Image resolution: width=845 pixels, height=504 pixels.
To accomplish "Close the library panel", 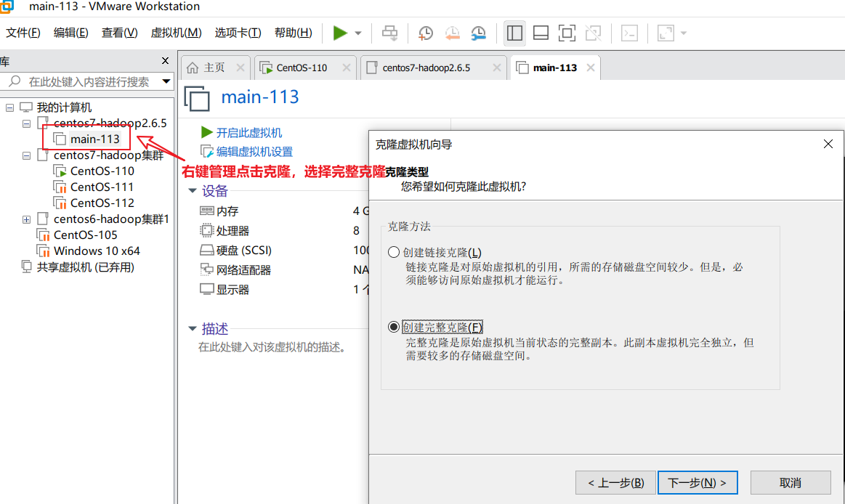I will [x=166, y=61].
